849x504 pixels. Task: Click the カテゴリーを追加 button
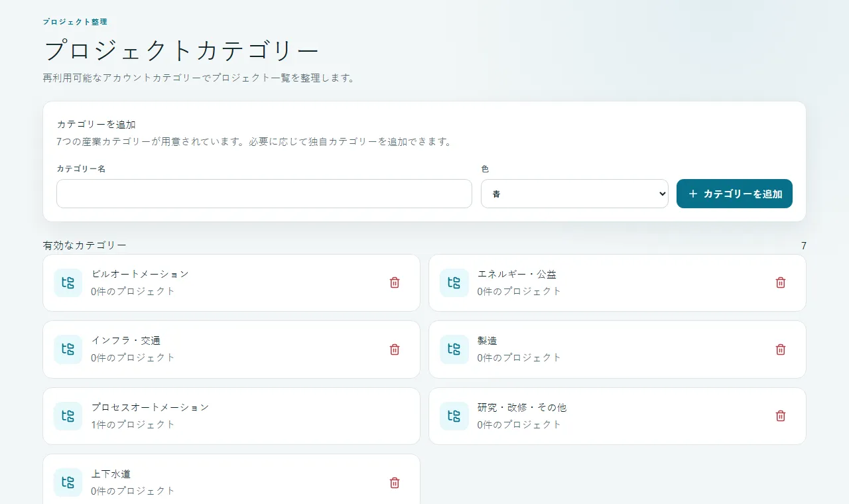734,194
